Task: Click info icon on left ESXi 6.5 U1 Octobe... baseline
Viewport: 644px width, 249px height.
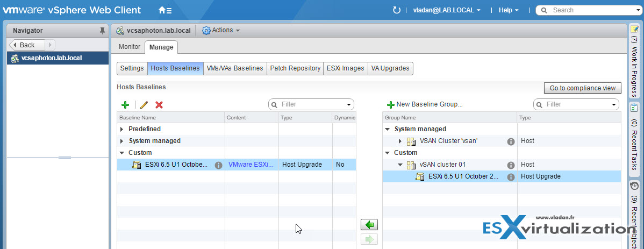Action: [218, 165]
